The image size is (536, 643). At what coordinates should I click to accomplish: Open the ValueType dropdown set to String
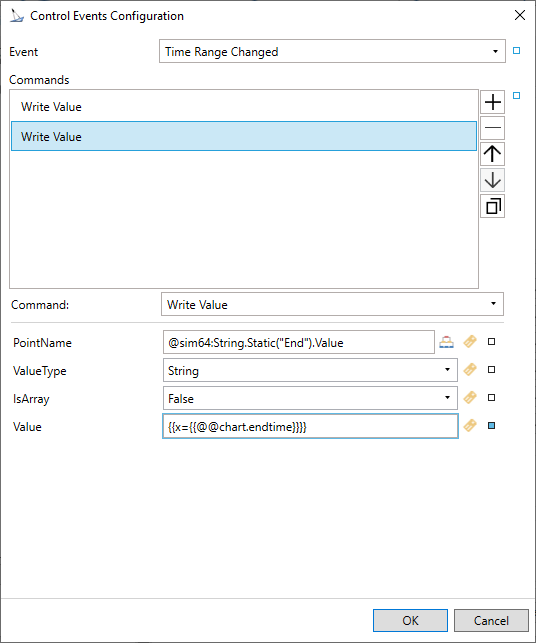pos(310,370)
